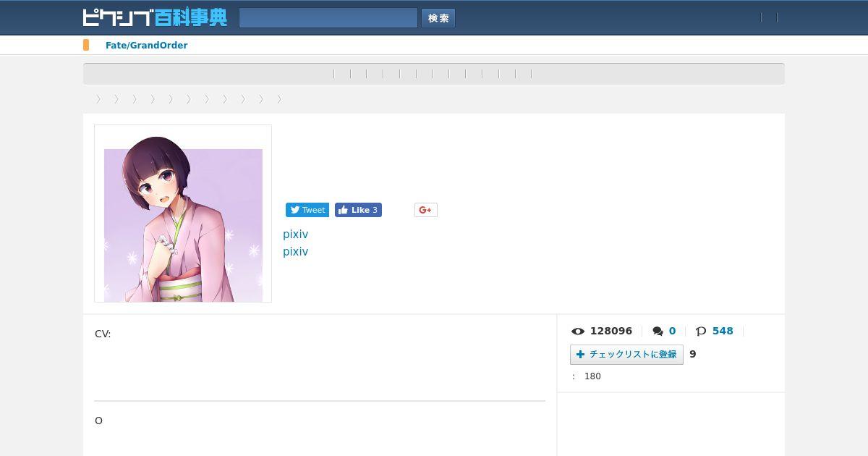Image resolution: width=868 pixels, height=456 pixels.
Task: Open the first pixiv link
Action: 295,234
